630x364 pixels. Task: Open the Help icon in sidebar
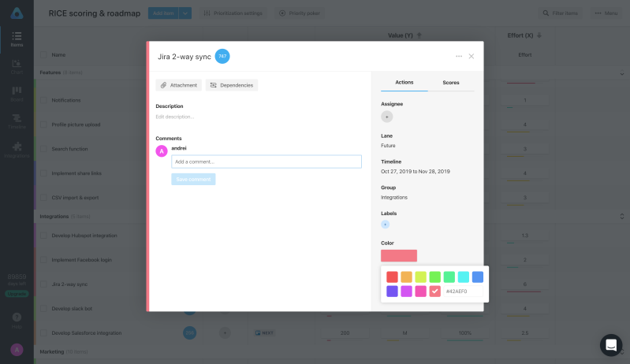(17, 320)
